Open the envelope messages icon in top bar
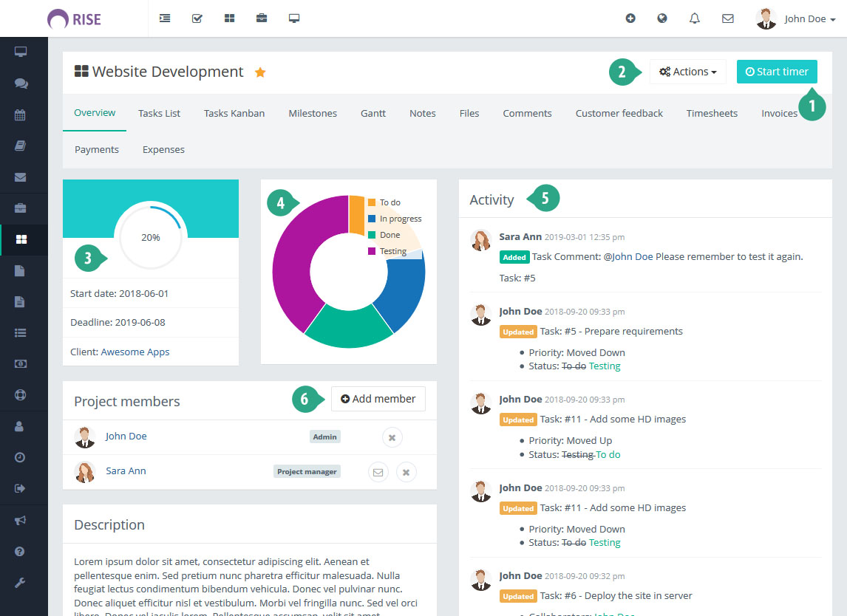This screenshot has height=616, width=847. 727,18
